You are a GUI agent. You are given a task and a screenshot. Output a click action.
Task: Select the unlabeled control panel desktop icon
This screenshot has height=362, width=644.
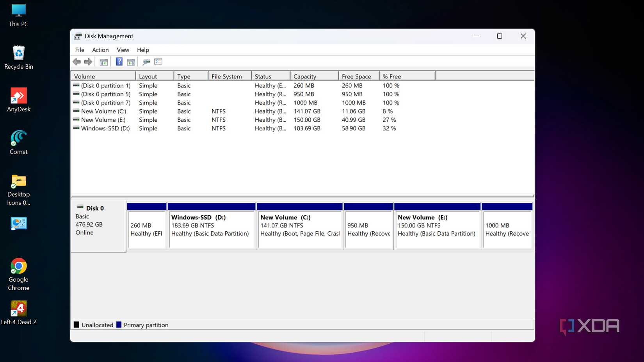(19, 224)
